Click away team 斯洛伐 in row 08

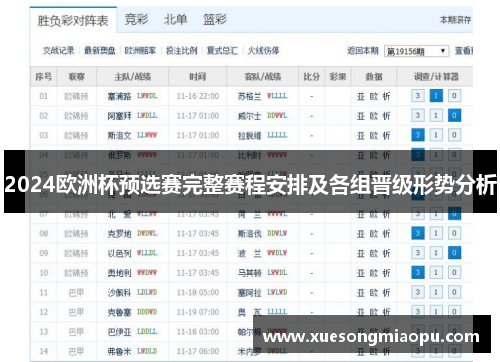[x=249, y=234]
